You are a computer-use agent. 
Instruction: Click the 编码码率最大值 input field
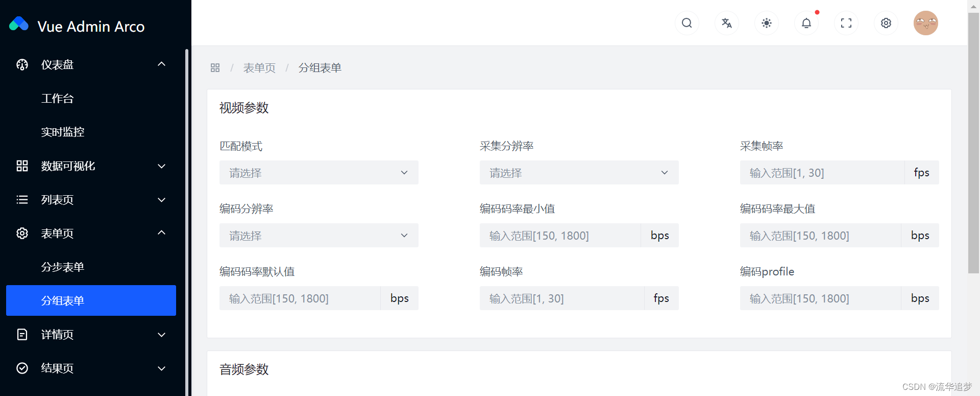click(820, 236)
